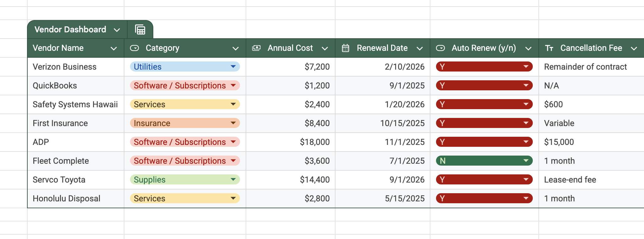Open the Annual Cost column menu arrow
The image size is (644, 239).
[325, 48]
